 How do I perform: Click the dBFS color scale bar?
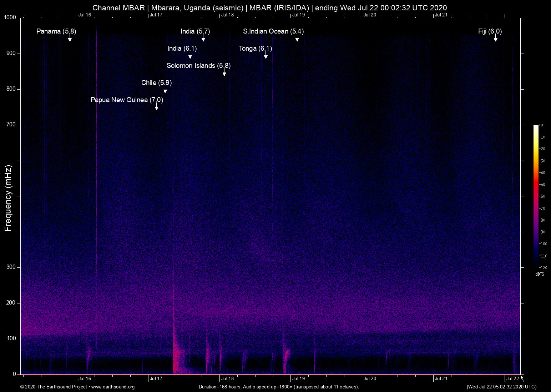point(536,196)
